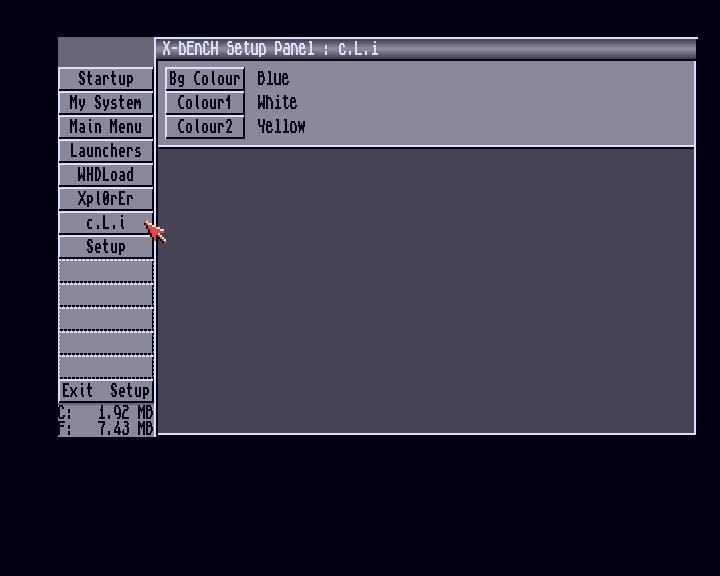
Task: Click the Yellow colour value
Action: click(x=281, y=127)
